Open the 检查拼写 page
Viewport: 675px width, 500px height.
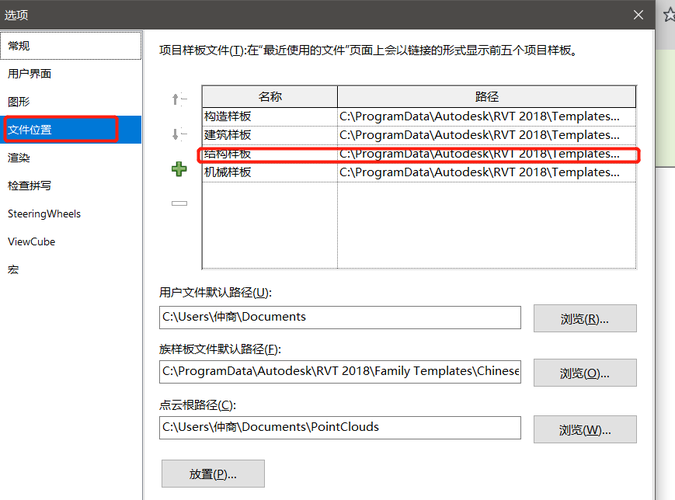coord(71,186)
